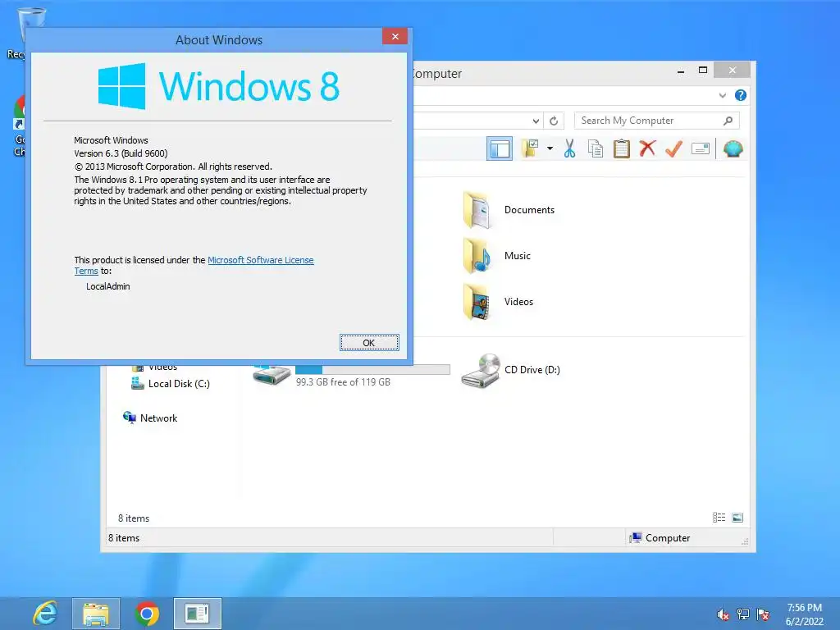The height and width of the screenshot is (630, 840).
Task: Open the Microsoft Software License Terms link
Action: pyautogui.click(x=194, y=265)
